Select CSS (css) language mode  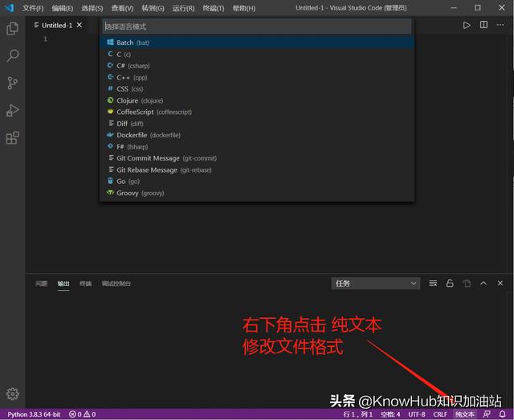[x=257, y=89]
